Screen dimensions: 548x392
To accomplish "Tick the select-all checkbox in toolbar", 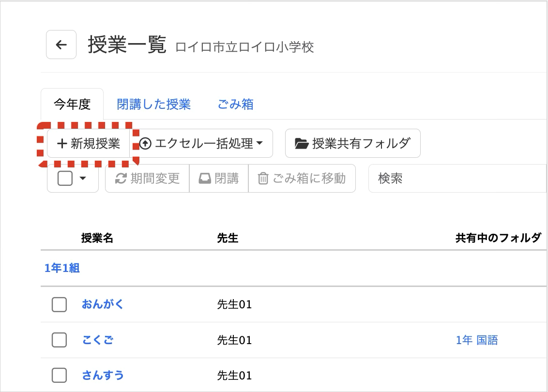I will 65,179.
